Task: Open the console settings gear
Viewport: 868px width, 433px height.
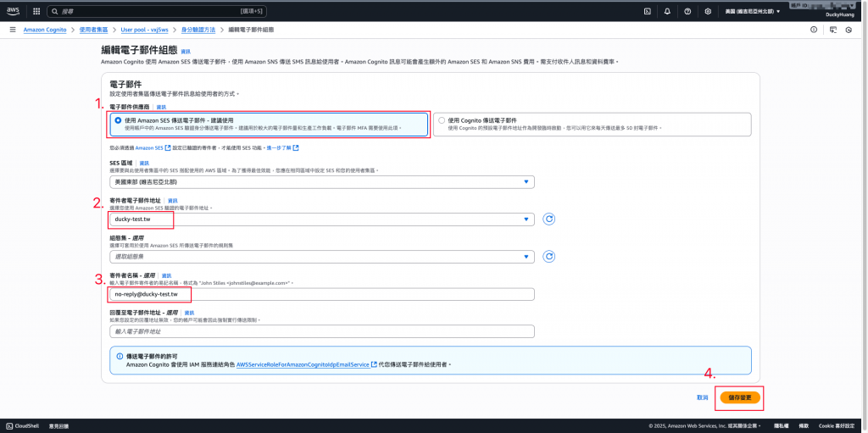Action: (x=708, y=11)
